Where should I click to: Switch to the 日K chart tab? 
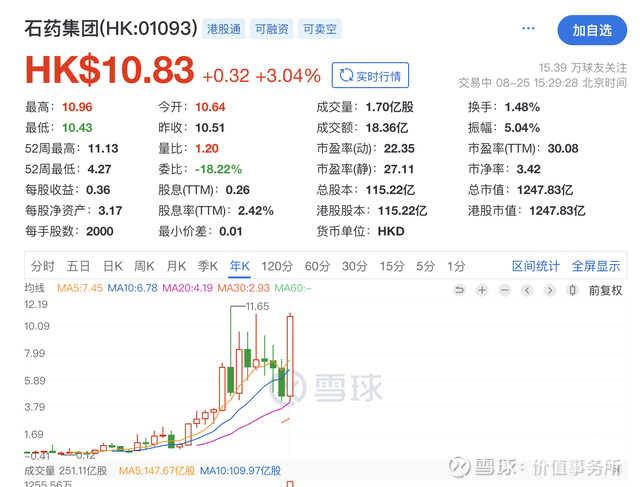click(113, 266)
